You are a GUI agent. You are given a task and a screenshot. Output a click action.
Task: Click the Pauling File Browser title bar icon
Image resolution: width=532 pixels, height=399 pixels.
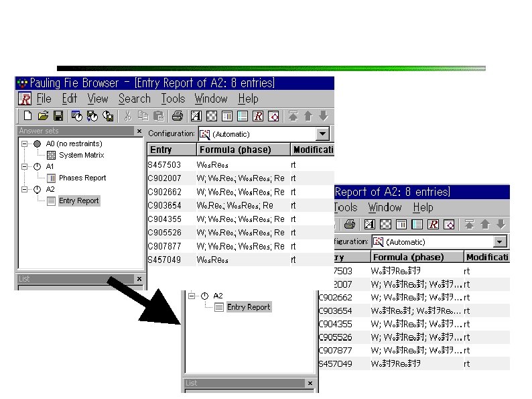pos(22,83)
